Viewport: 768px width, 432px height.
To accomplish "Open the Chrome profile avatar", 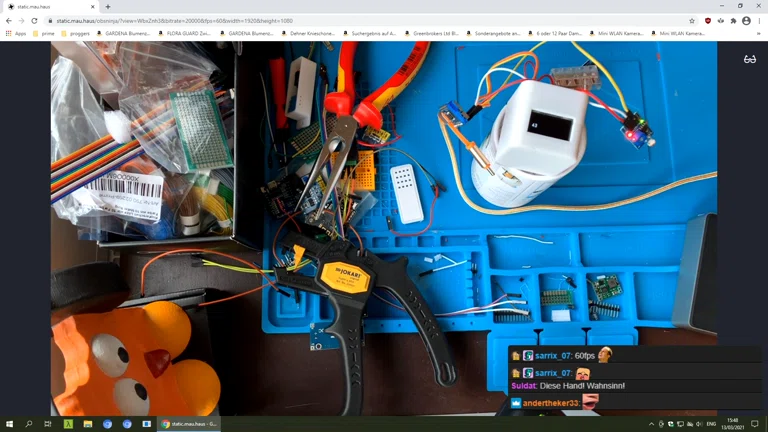I will [x=746, y=20].
